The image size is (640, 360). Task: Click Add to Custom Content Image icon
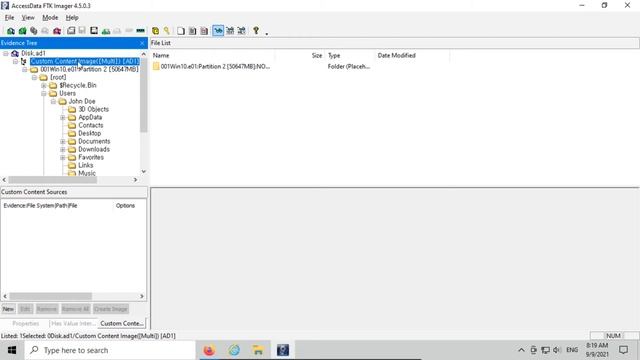click(106, 31)
